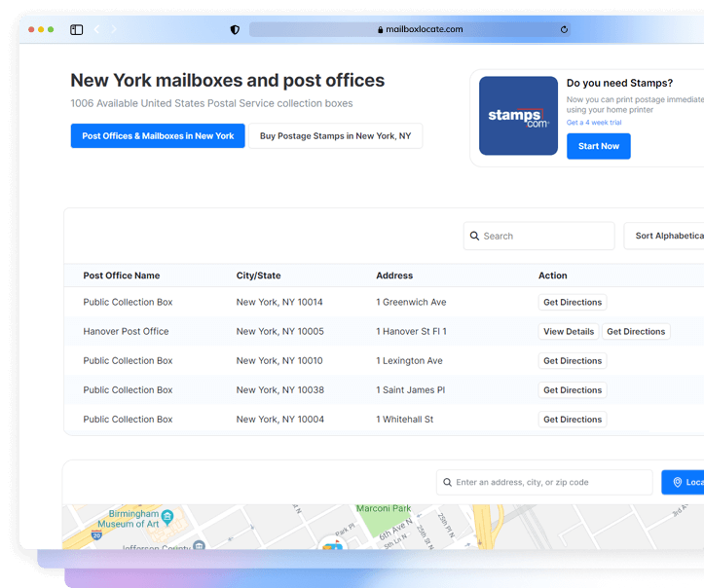View Details for Hanover Post Office

[x=569, y=332]
